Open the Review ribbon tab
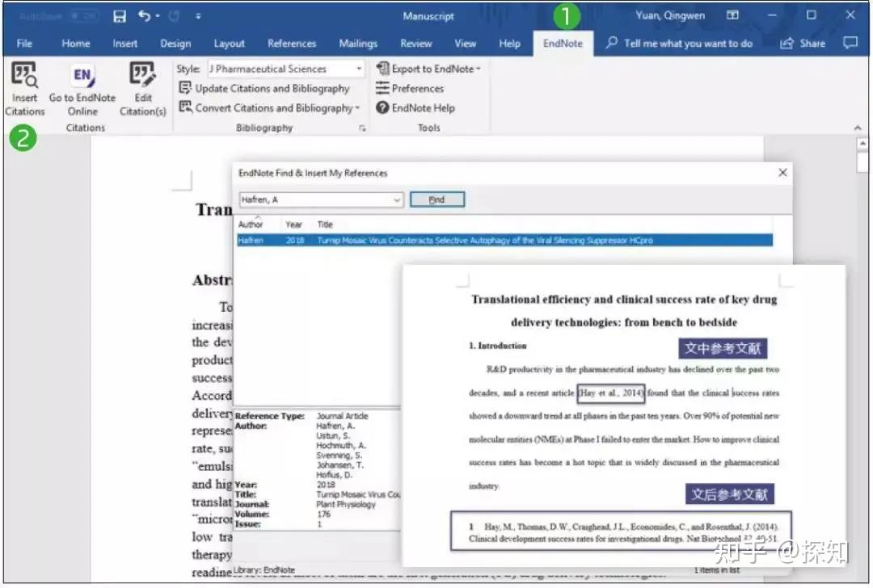 coord(415,43)
